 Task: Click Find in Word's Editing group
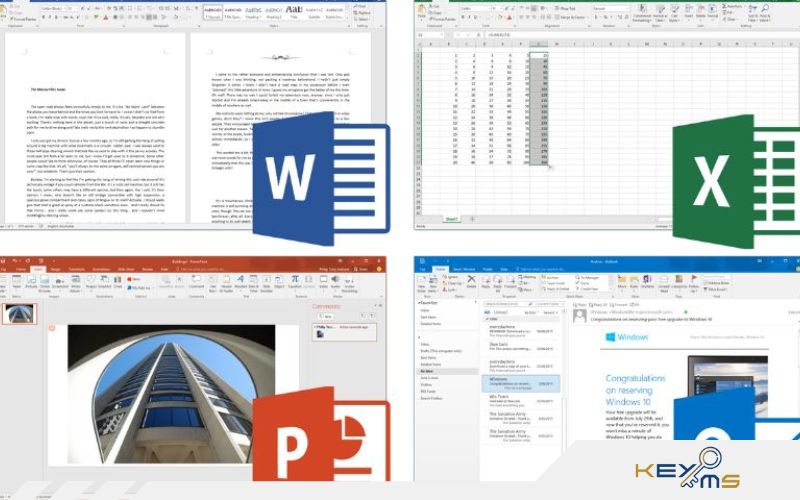click(x=361, y=6)
